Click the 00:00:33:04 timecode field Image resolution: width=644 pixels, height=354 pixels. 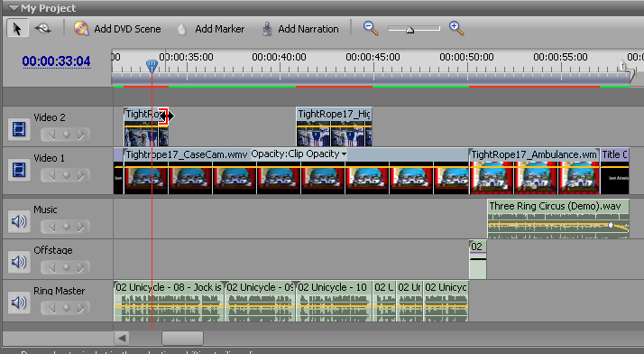(56, 61)
